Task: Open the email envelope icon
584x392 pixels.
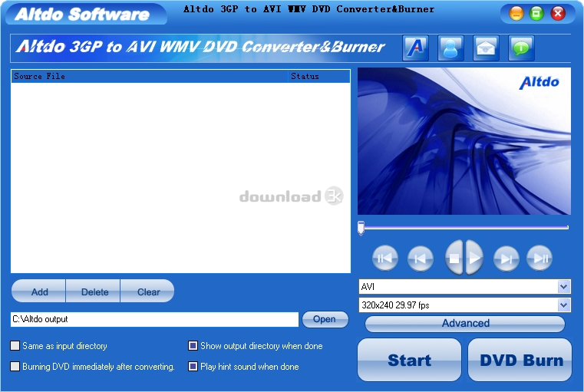Action: 486,48
